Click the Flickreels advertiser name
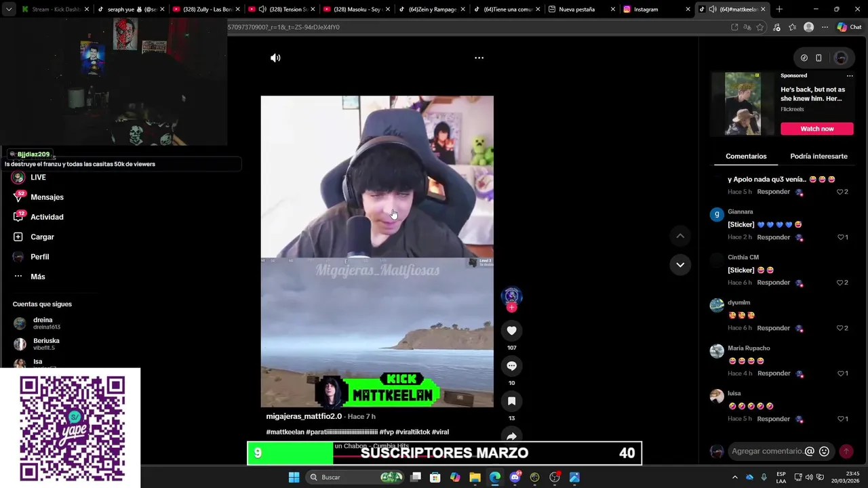The width and height of the screenshot is (868, 488). click(792, 109)
